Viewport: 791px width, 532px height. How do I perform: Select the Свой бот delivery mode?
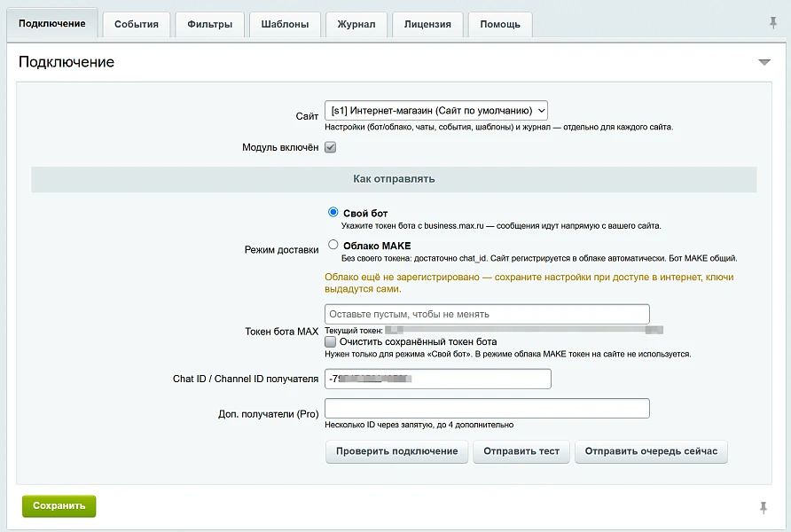pos(333,212)
